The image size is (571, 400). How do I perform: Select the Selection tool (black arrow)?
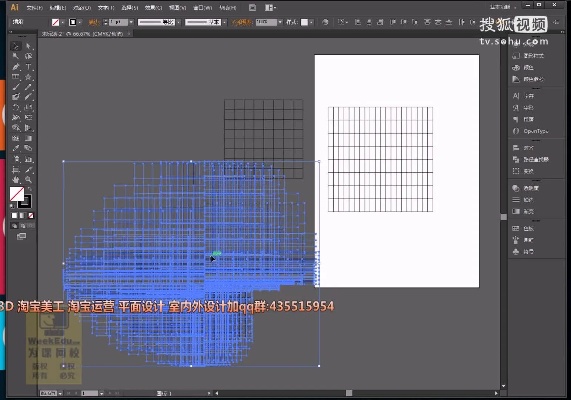click(x=16, y=46)
